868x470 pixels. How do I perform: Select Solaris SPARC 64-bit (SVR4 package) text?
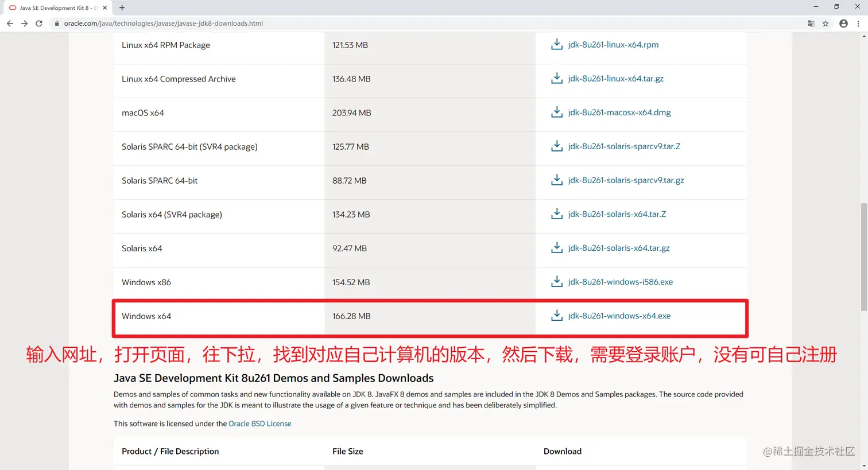click(x=189, y=147)
